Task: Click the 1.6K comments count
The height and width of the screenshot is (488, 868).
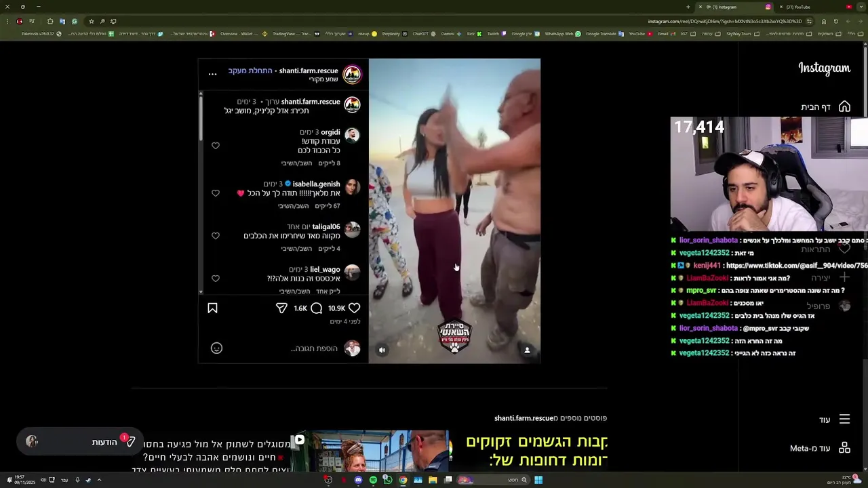Action: click(300, 308)
